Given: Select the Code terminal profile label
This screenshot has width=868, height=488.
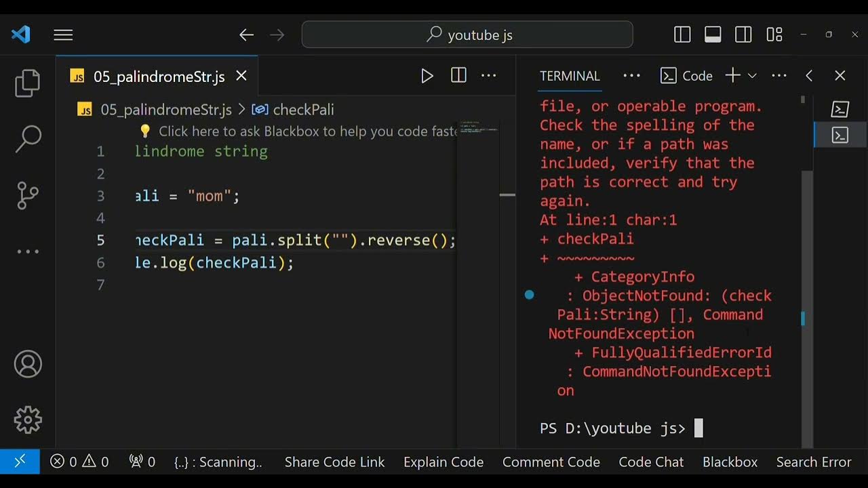Looking at the screenshot, I should click(686, 76).
